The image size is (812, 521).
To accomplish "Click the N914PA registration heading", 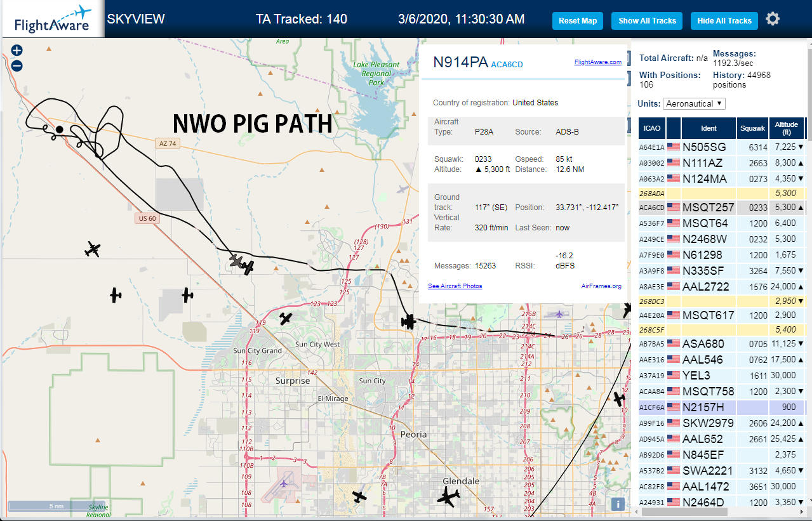I will tap(460, 62).
